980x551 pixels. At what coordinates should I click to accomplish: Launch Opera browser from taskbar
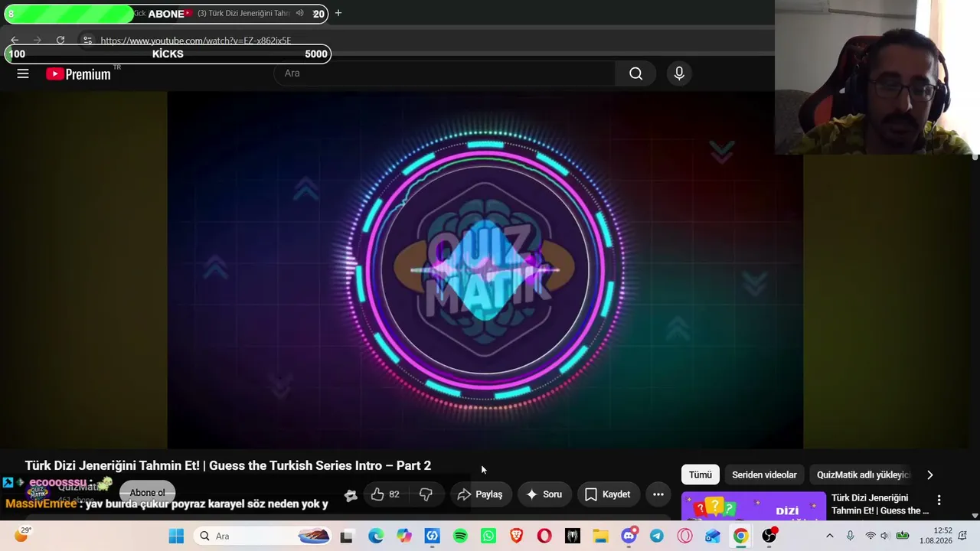pos(544,536)
